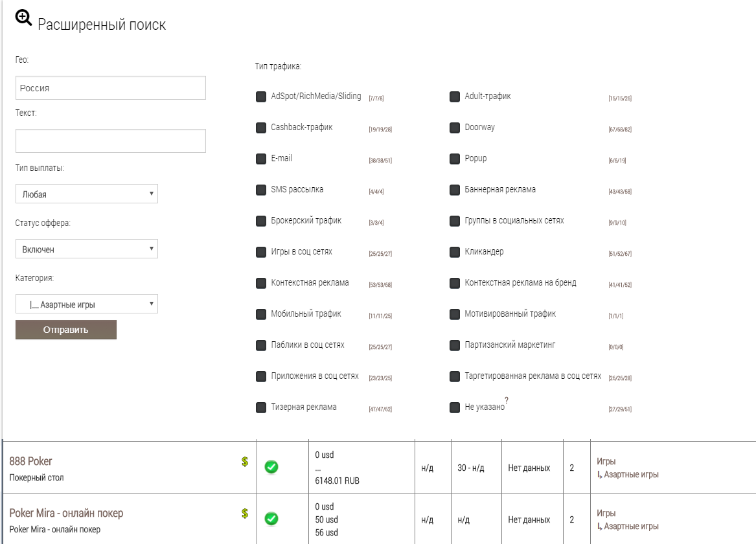Viewport: 756px width, 544px height.
Task: Open the Poker Mira - онлайн покер link
Action: [x=66, y=513]
